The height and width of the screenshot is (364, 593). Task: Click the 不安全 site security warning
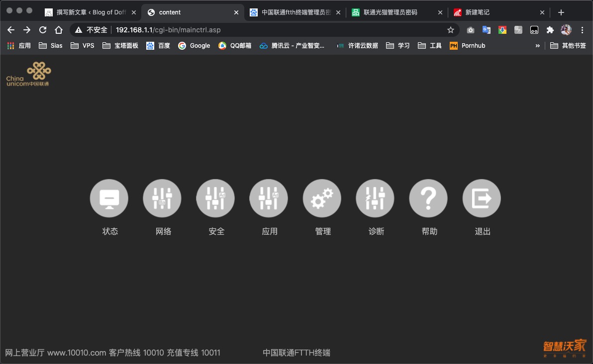coord(91,30)
